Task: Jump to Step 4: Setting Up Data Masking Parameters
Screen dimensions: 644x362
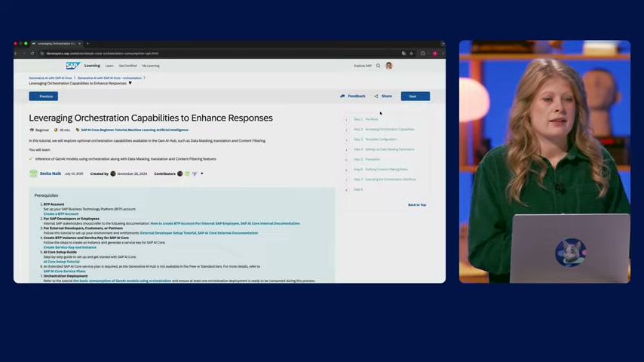Action: (384, 149)
